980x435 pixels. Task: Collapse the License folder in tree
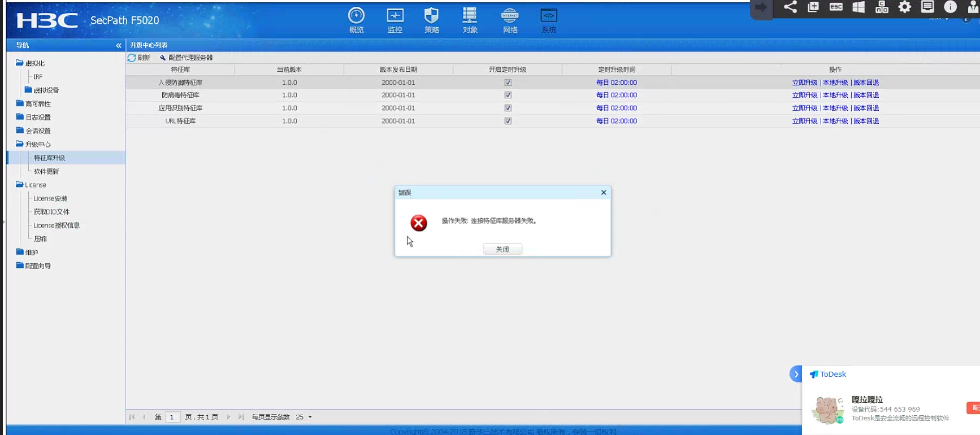tap(20, 185)
